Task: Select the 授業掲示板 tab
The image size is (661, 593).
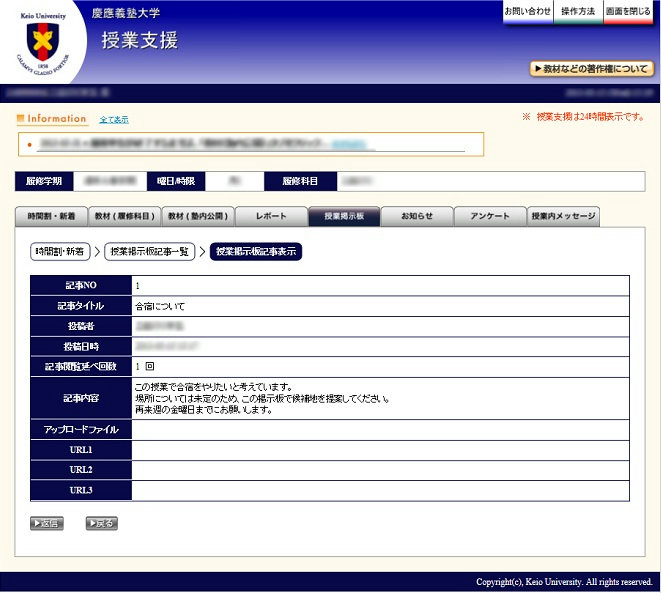Action: point(344,217)
